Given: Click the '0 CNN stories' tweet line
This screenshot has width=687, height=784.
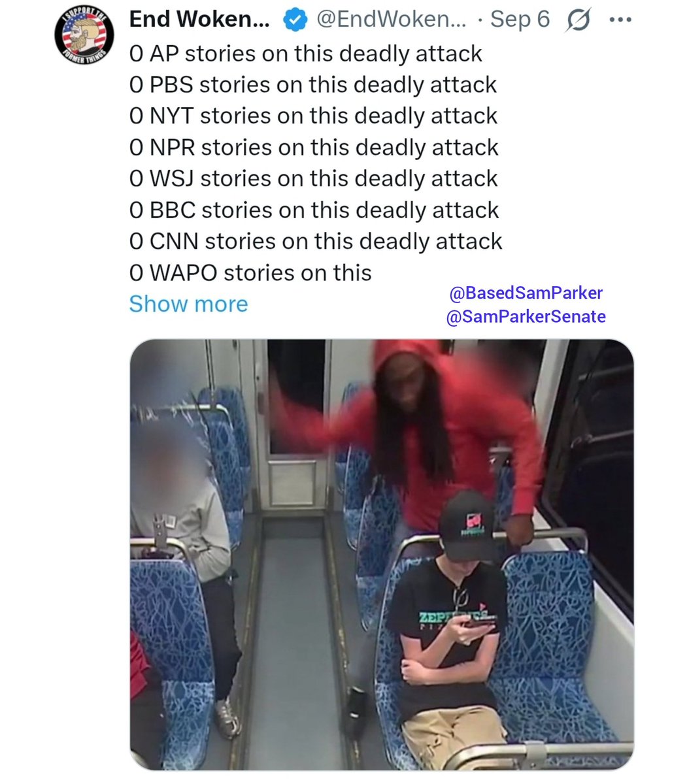Looking at the screenshot, I should tap(316, 242).
